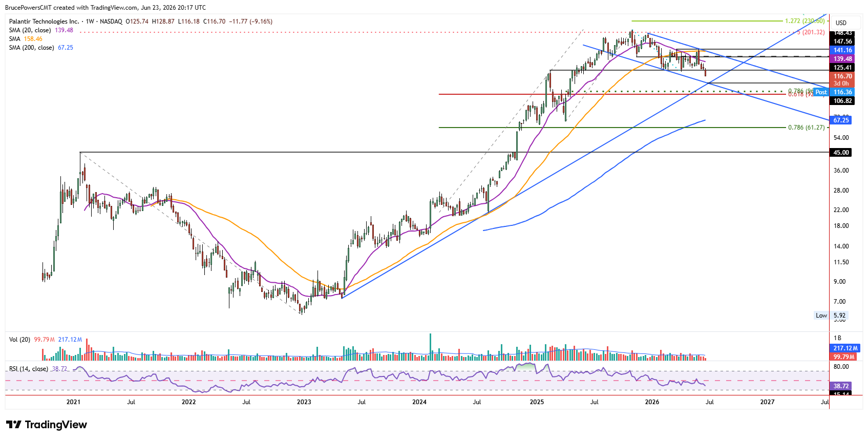
Task: Click the tallest green volume bar near 2024
Action: coord(430,347)
